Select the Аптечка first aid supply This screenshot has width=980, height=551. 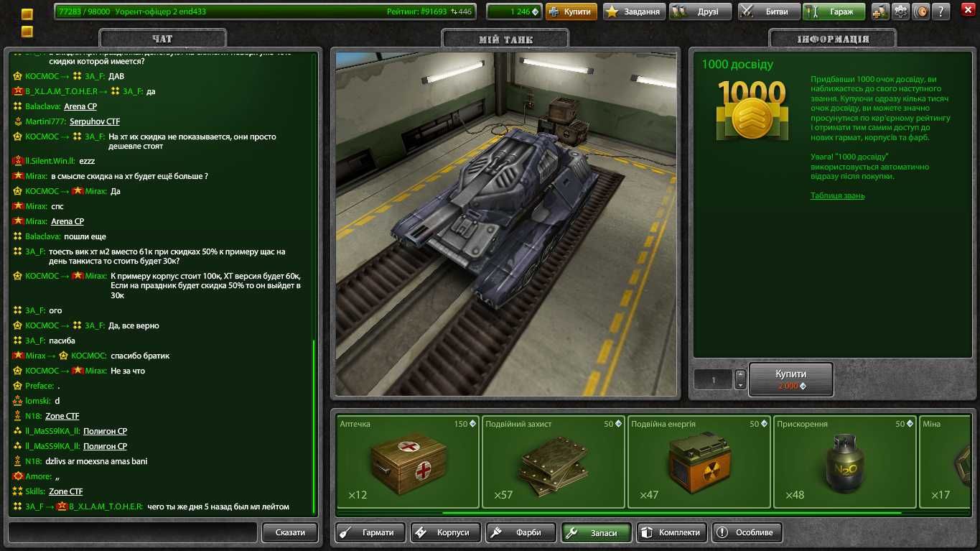409,461
